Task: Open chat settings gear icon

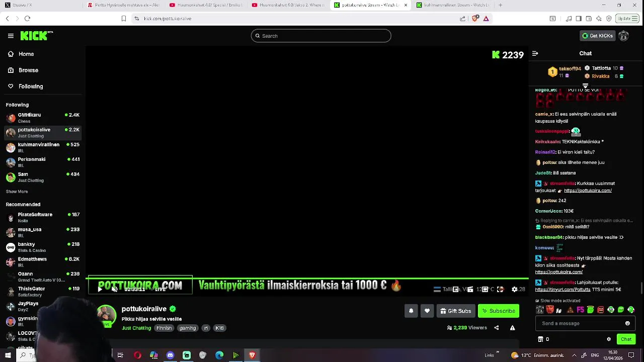Action: pyautogui.click(x=609, y=339)
